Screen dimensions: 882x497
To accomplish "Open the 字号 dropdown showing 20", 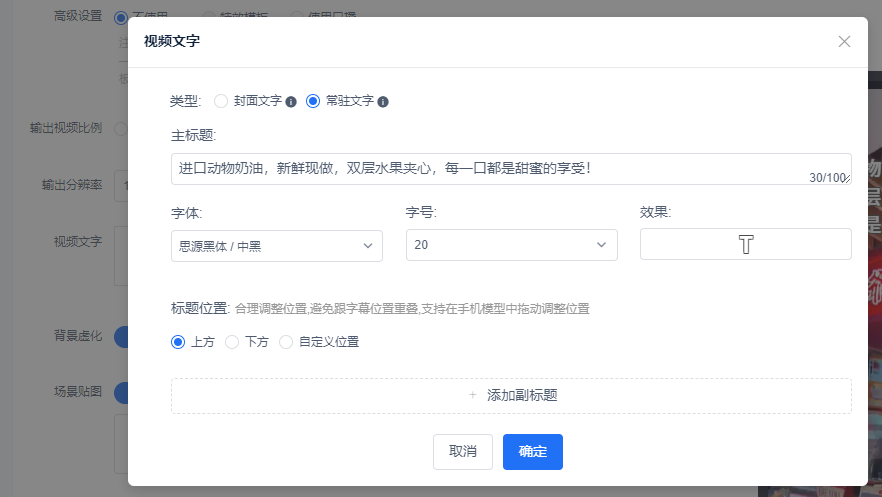I will click(x=511, y=245).
